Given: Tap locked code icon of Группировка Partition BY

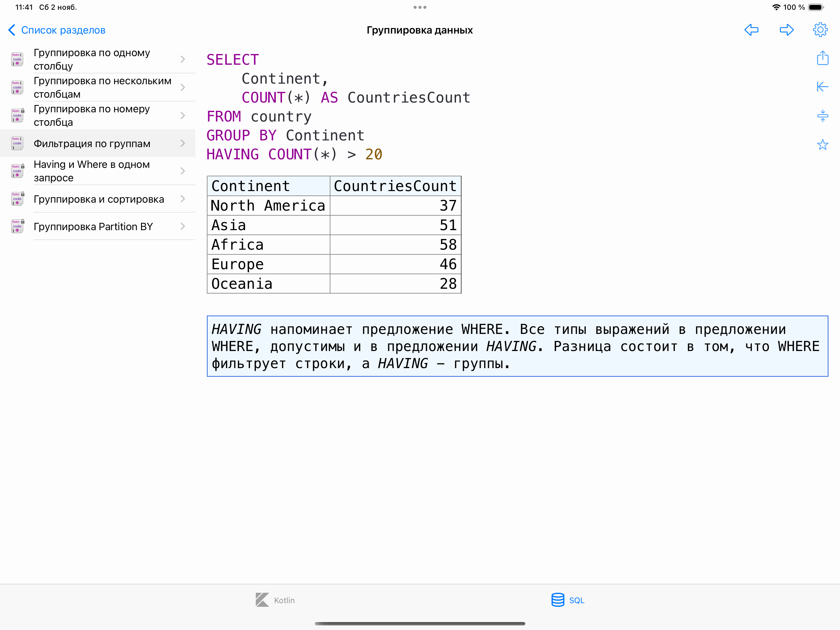Looking at the screenshot, I should [x=17, y=226].
